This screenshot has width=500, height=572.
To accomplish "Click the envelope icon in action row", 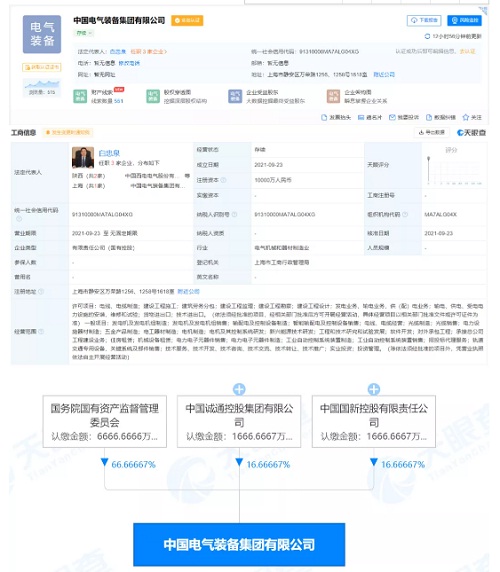I will [x=392, y=117].
